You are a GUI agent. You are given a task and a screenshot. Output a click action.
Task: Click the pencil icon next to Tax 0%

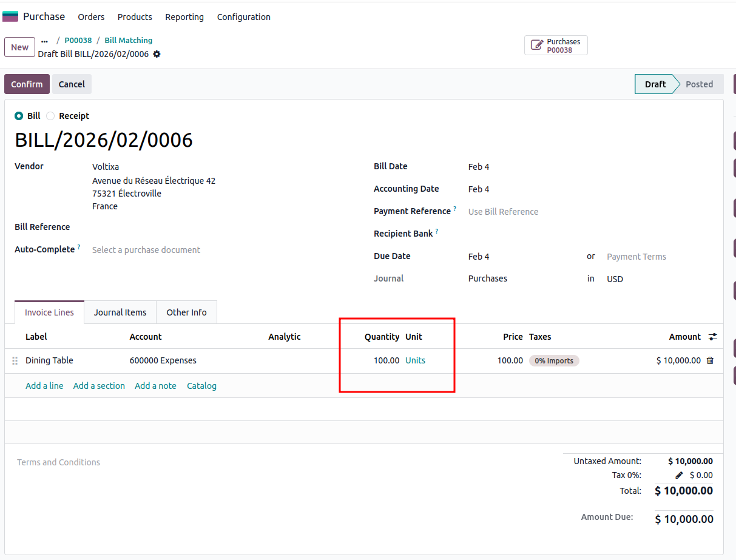coord(679,476)
